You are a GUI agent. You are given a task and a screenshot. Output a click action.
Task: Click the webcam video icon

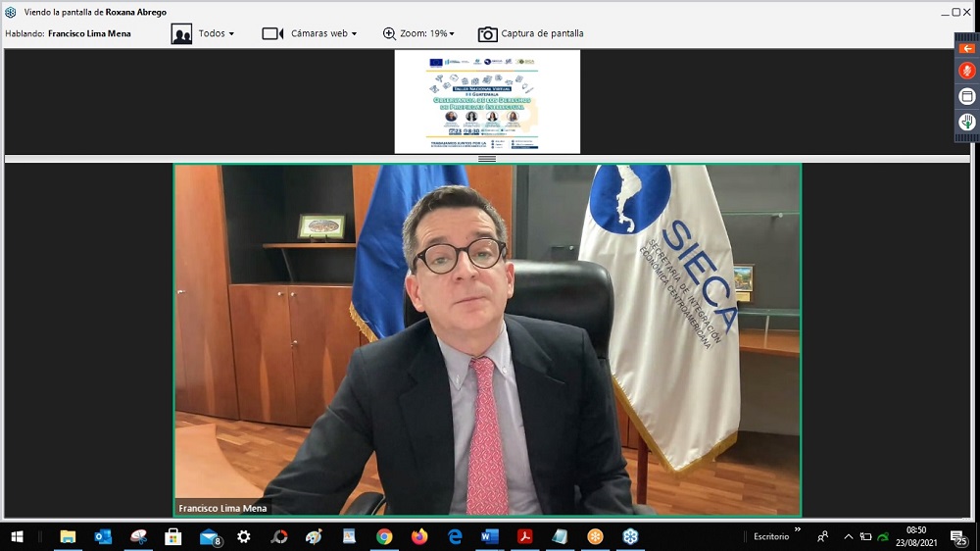pos(272,33)
